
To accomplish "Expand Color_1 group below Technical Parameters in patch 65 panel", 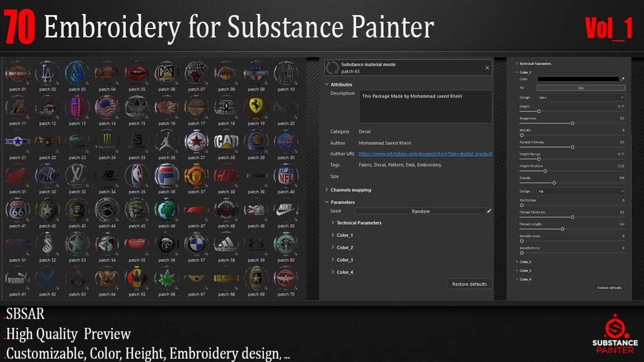I will coord(333,235).
